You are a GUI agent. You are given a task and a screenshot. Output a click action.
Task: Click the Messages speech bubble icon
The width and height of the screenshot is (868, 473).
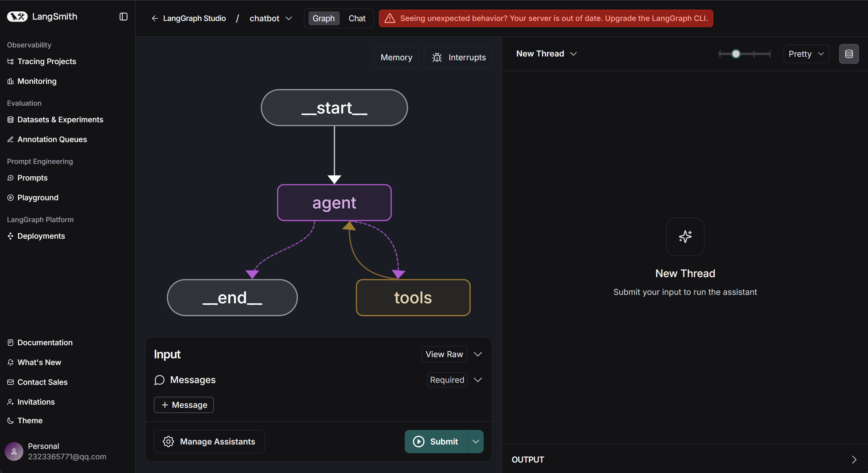pyautogui.click(x=159, y=380)
